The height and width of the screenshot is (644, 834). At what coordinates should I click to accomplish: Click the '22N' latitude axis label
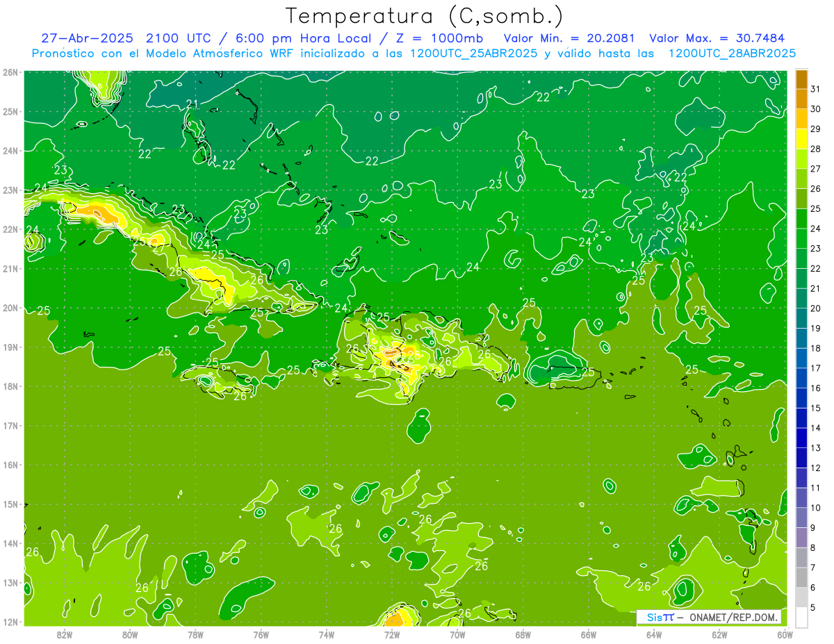[x=10, y=229]
